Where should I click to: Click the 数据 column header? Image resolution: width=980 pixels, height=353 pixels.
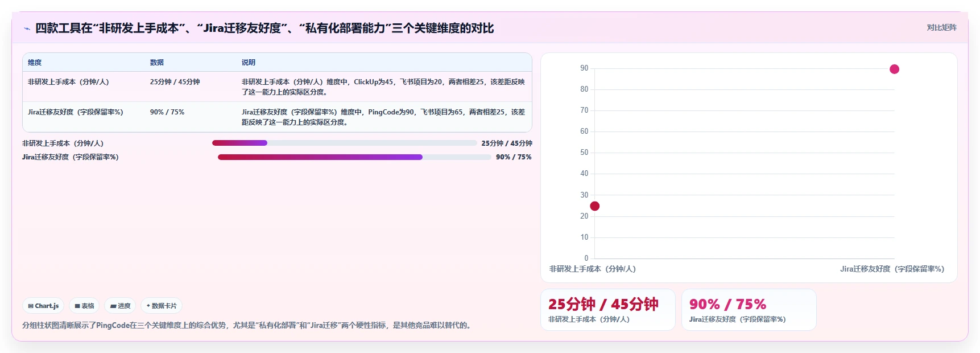click(x=157, y=62)
